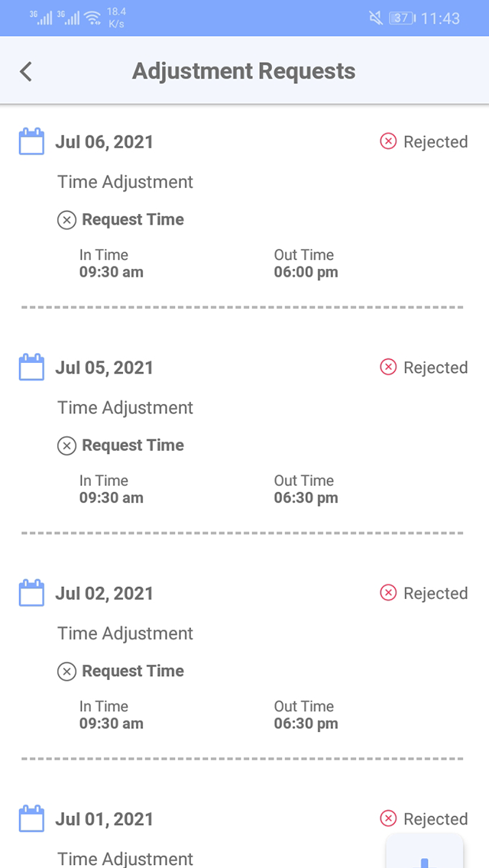Tap the In Time 09:30 am for Jul 06
The width and height of the screenshot is (489, 868).
point(112,272)
